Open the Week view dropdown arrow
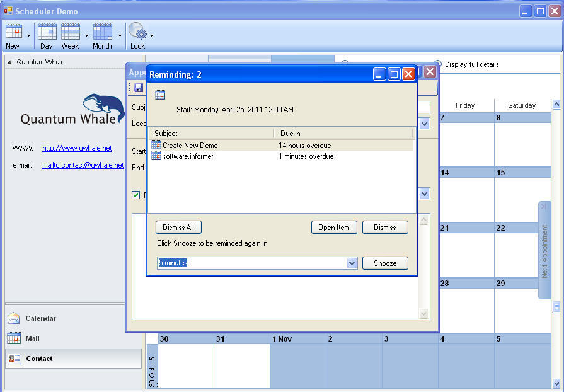 (x=86, y=35)
